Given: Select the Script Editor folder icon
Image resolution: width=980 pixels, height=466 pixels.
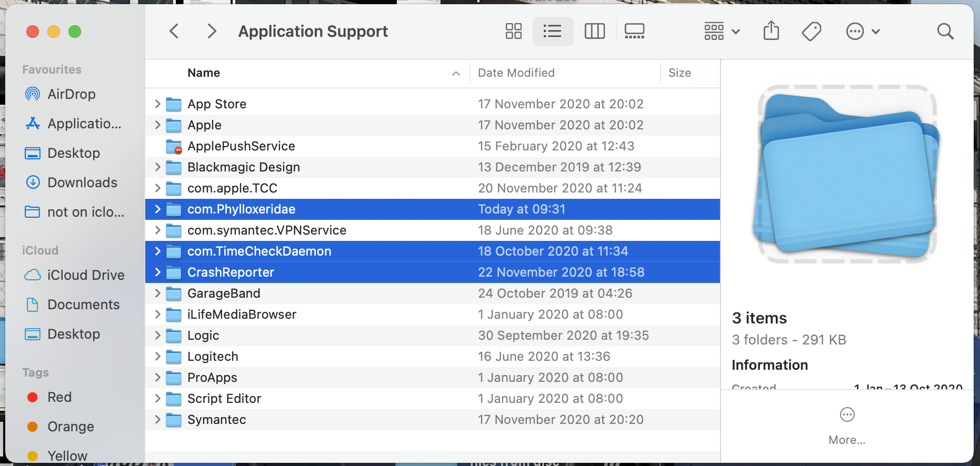Looking at the screenshot, I should [x=174, y=399].
